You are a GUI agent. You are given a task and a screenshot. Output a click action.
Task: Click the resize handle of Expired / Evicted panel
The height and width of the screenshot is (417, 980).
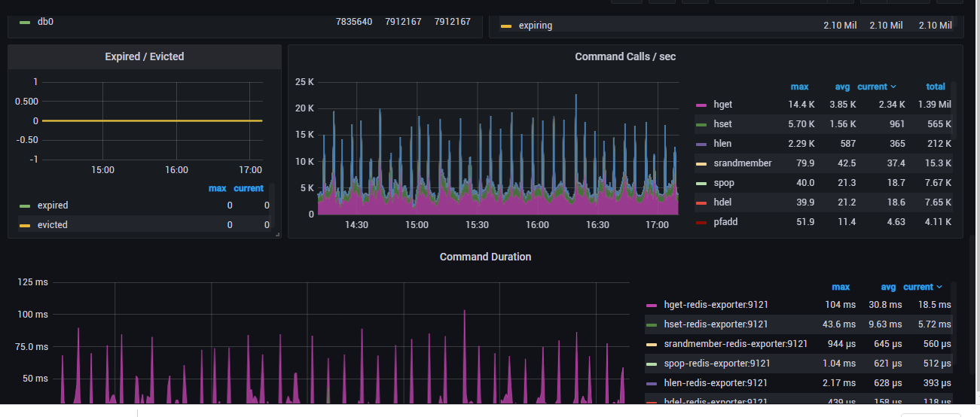(x=277, y=235)
